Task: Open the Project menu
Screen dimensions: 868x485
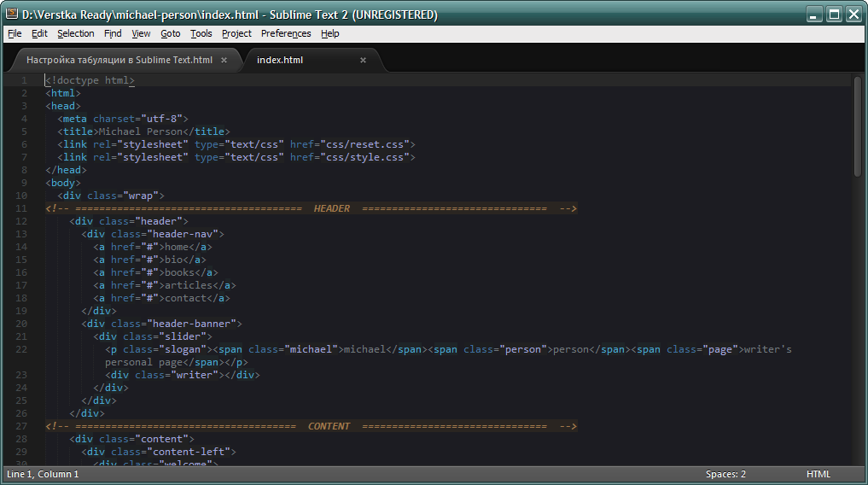Action: pyautogui.click(x=236, y=33)
